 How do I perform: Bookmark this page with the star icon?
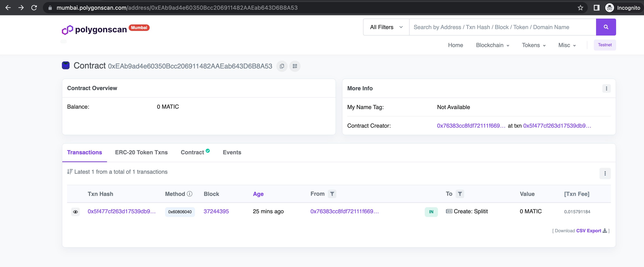coord(580,8)
